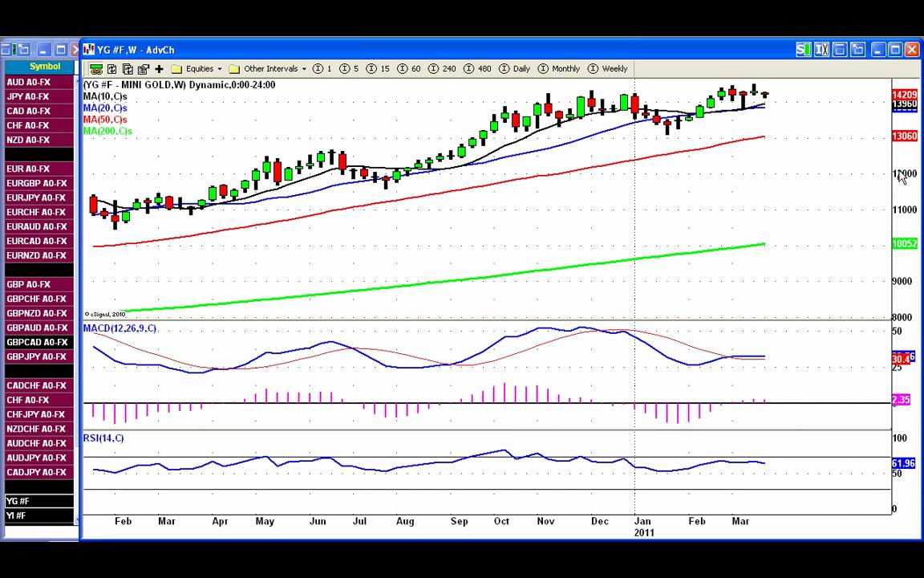Expand the Other Intervals dropdown arrow
This screenshot has height=578, width=924.
(x=304, y=69)
